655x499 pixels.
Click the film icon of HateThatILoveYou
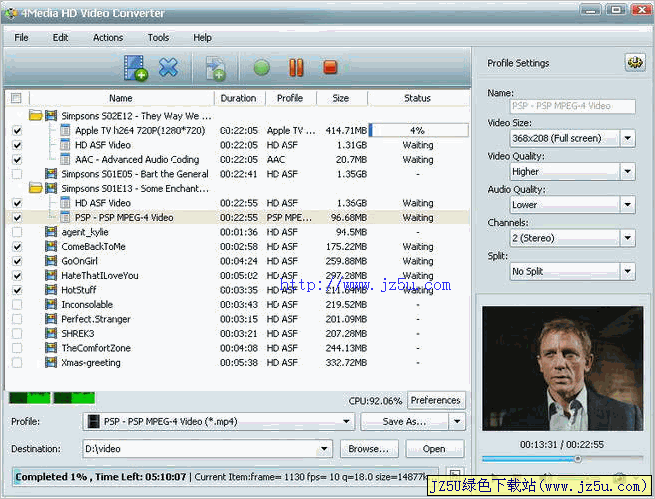pos(51,276)
